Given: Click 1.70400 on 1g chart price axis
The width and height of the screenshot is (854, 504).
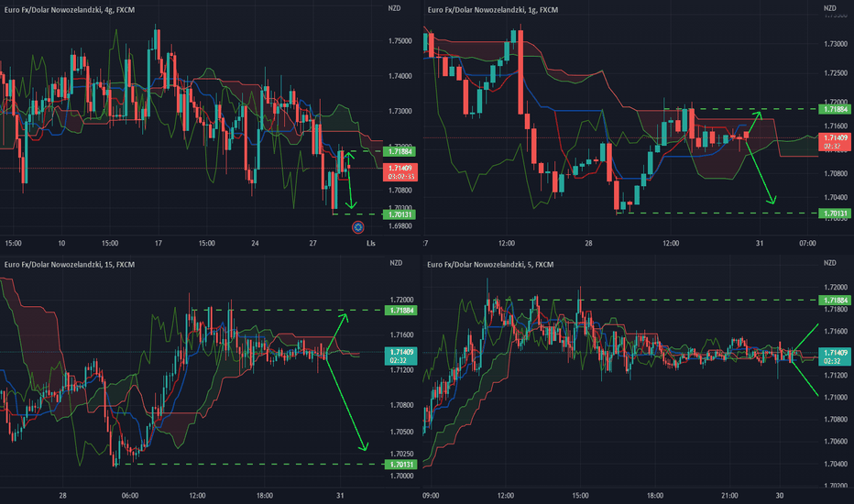Looking at the screenshot, I should [836, 197].
